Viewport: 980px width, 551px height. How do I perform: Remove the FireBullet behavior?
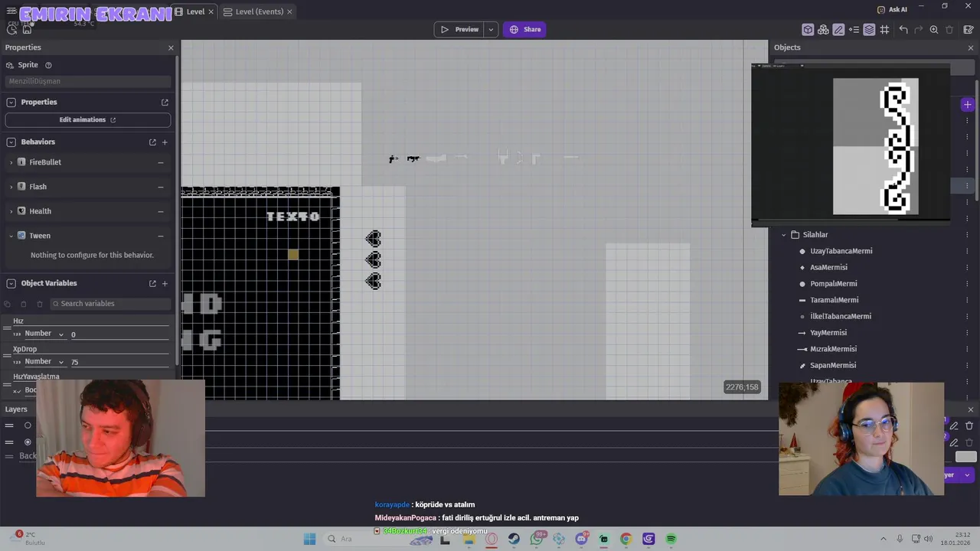click(161, 162)
